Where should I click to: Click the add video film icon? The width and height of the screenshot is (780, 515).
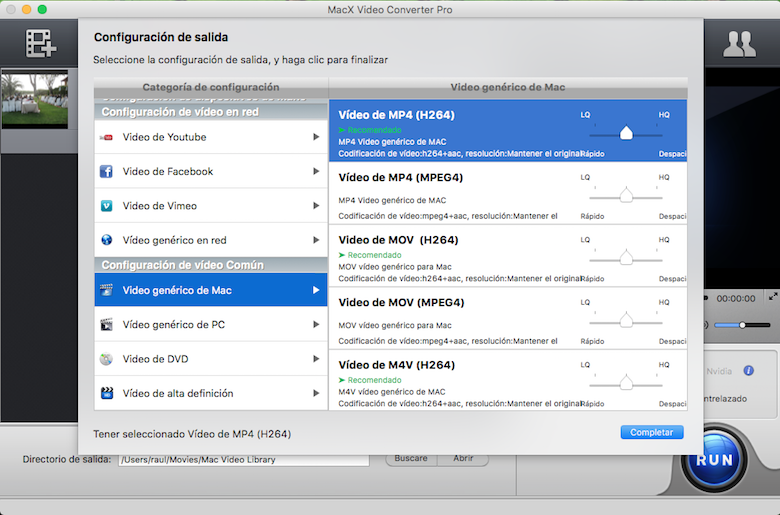coord(41,44)
